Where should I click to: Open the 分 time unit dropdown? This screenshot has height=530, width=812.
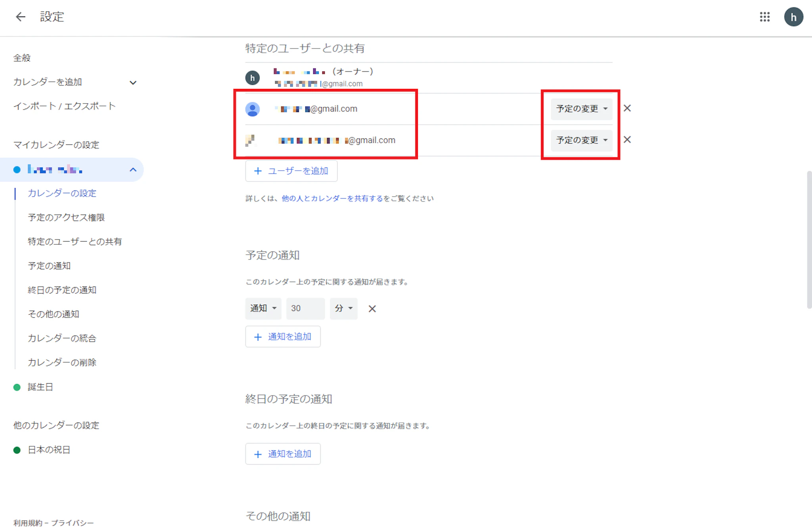[343, 308]
